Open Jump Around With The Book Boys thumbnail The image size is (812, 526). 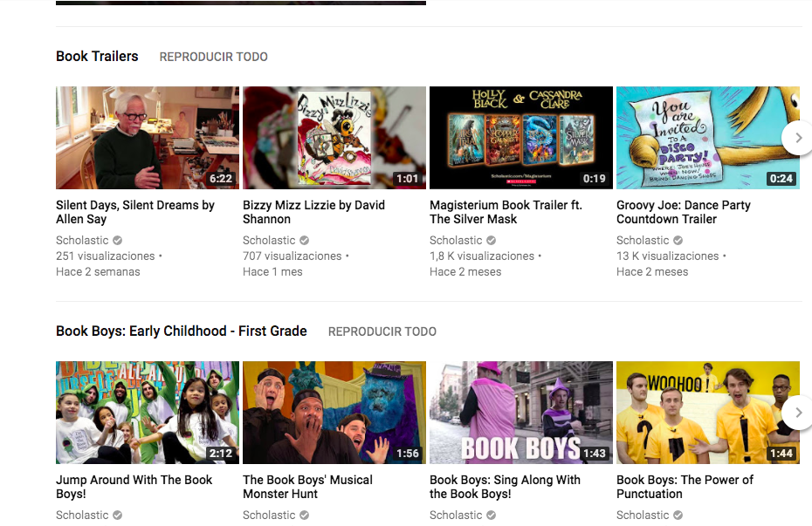click(147, 412)
